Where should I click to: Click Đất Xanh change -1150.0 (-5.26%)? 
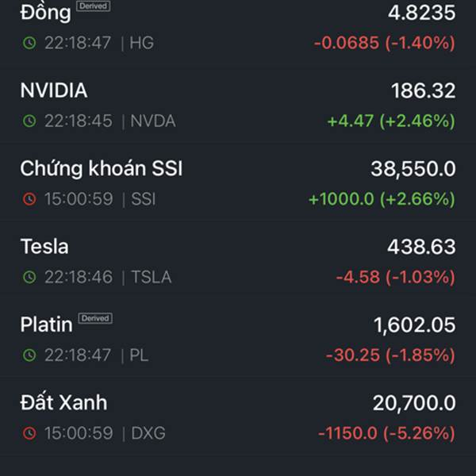[x=386, y=433]
